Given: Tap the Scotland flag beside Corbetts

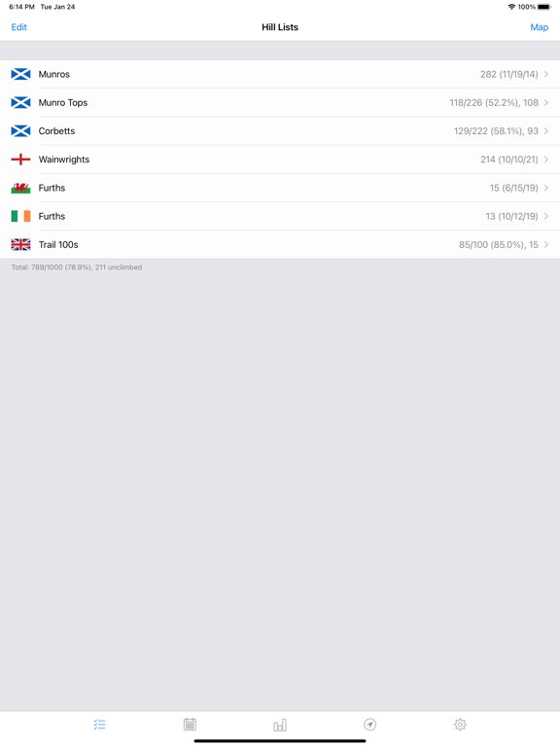Looking at the screenshot, I should 20,131.
